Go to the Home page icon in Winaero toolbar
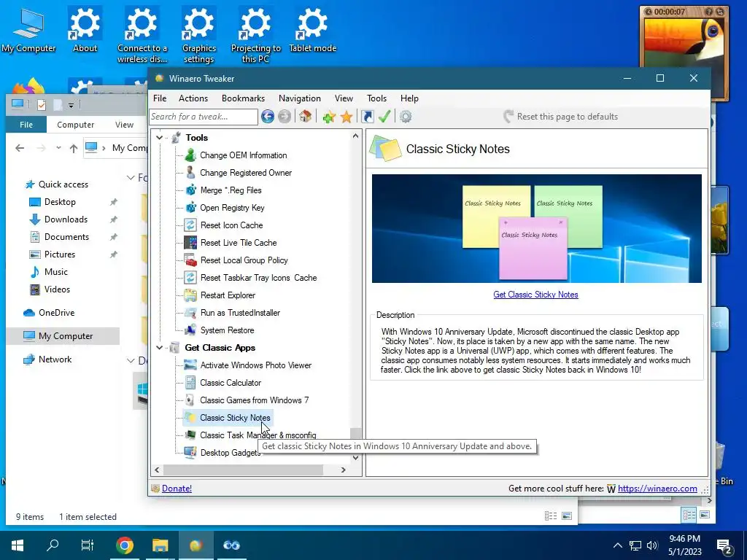 tap(306, 117)
